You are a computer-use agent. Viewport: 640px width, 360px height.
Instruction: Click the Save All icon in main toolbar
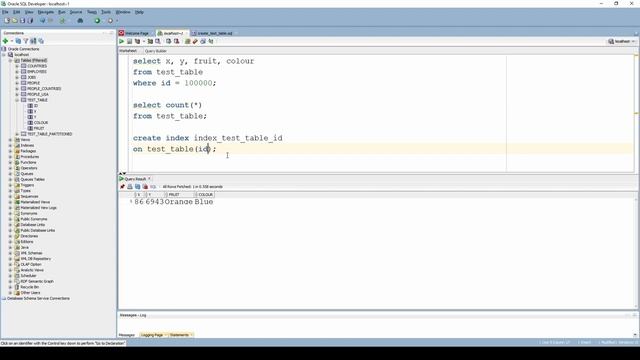coord(30,20)
